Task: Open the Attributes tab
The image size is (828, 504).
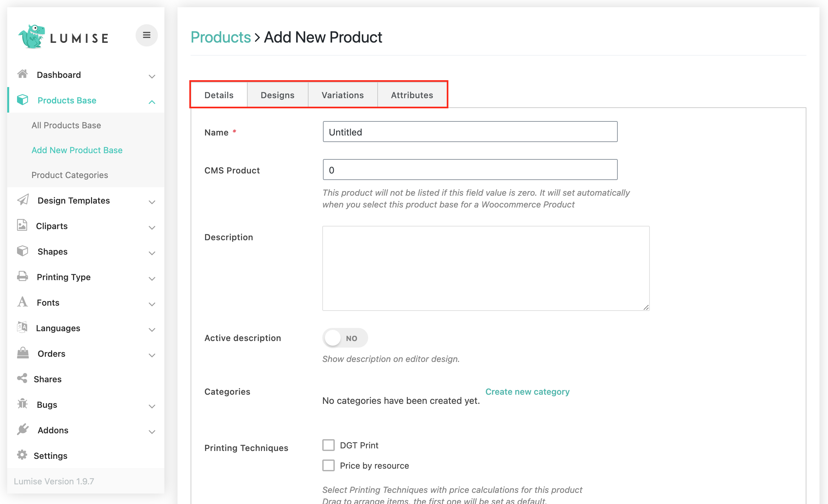Action: pos(412,95)
